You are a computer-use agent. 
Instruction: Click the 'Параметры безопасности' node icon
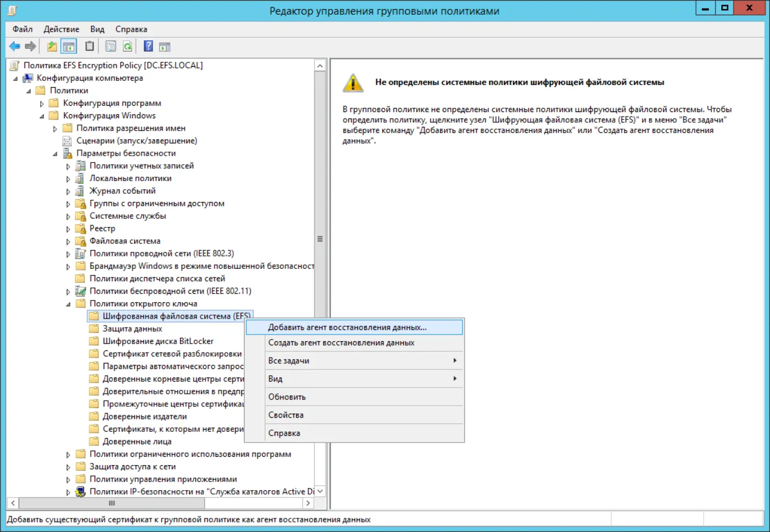coord(68,153)
